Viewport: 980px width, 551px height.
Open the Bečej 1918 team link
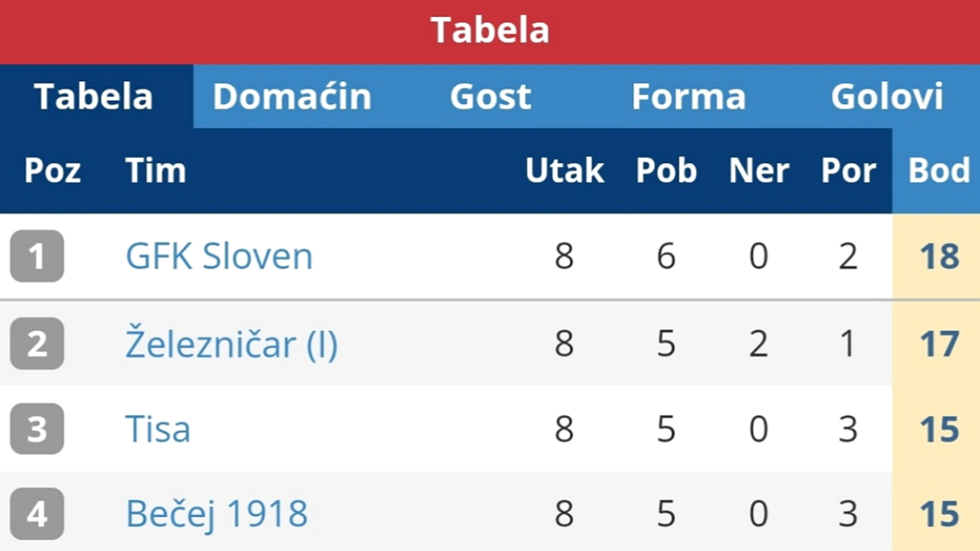(216, 514)
